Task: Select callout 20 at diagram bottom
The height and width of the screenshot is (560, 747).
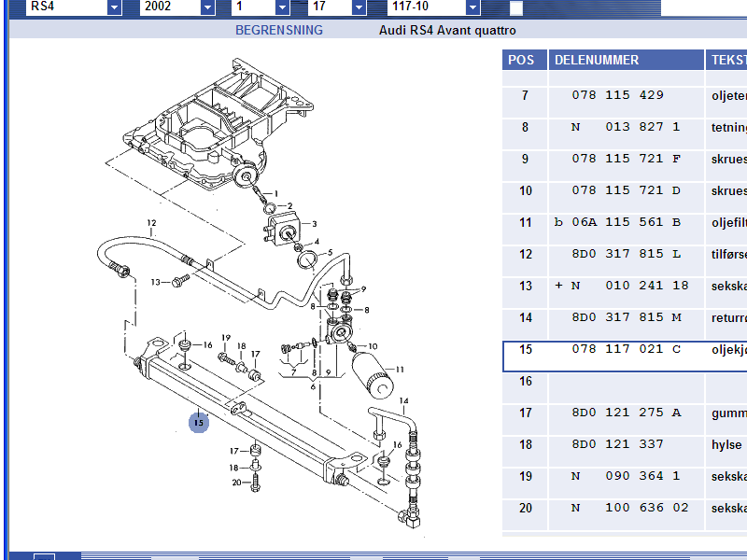Action: [x=236, y=482]
